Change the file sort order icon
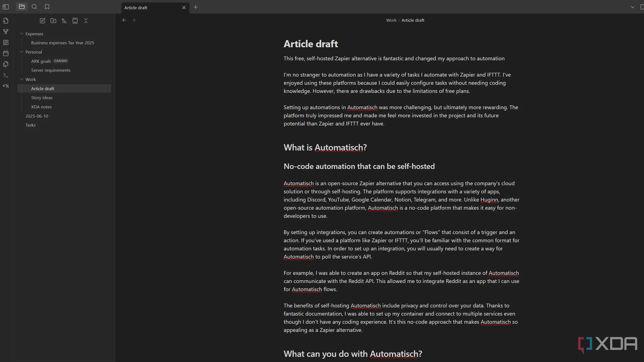644x362 pixels. click(x=64, y=21)
